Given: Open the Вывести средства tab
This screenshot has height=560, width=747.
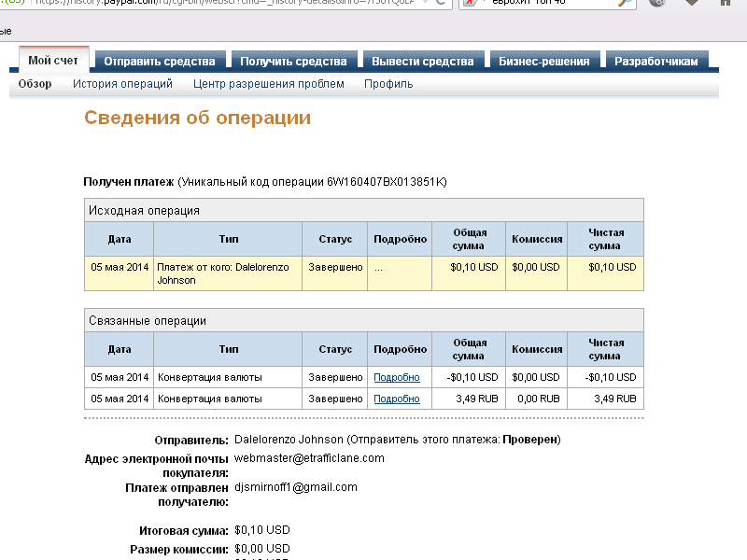Looking at the screenshot, I should (423, 62).
